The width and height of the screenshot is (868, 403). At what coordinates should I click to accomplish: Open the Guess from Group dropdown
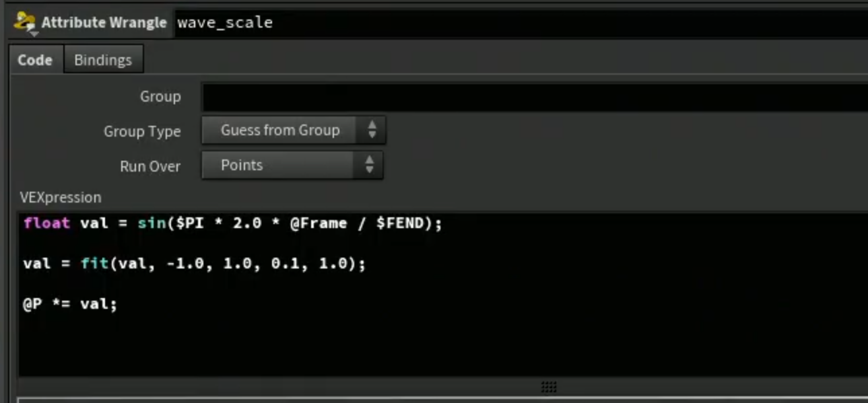(293, 131)
